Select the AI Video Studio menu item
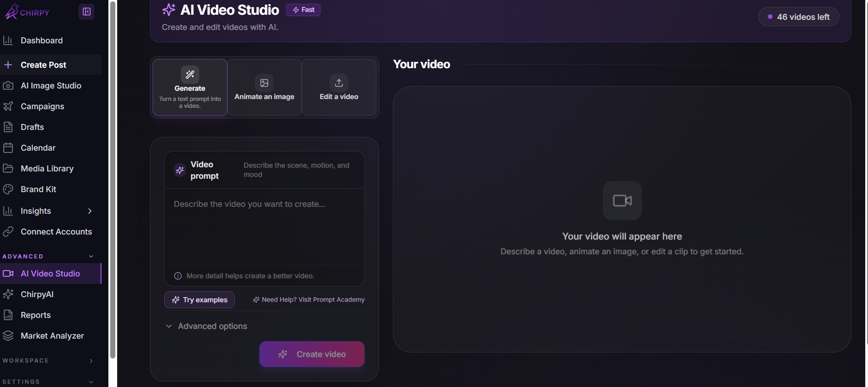Screen dimensions: 868x387 pos(51,273)
